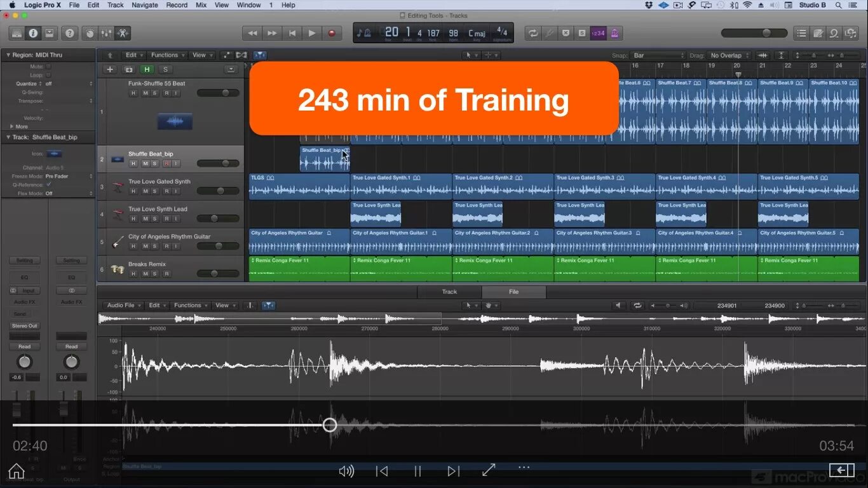Adjust the Funk-Shuffle 55 Beat volume slider
Screen dimensions: 868x488
pos(218,93)
